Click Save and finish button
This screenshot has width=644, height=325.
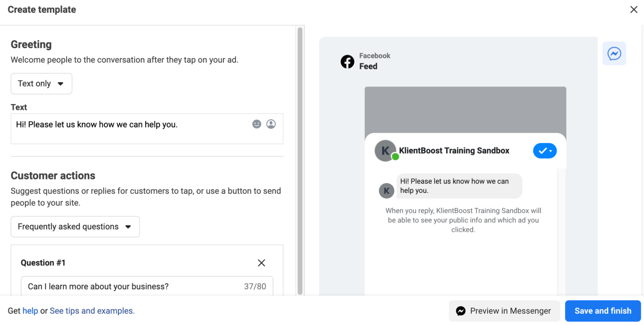(603, 311)
